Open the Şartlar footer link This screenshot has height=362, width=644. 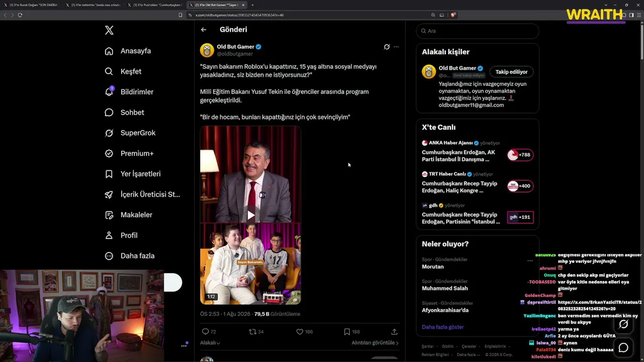pos(428,346)
